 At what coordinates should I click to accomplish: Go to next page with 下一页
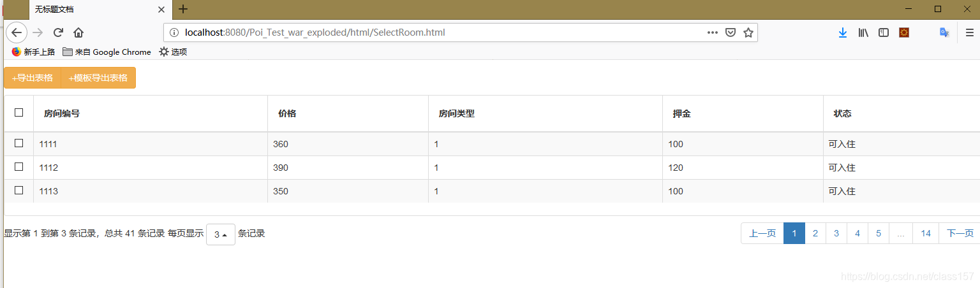tap(960, 234)
